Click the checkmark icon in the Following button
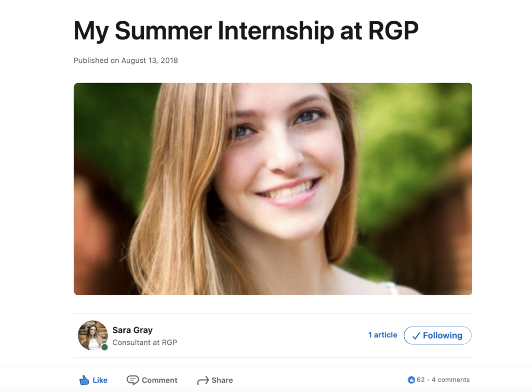The image size is (532, 392). click(x=416, y=336)
